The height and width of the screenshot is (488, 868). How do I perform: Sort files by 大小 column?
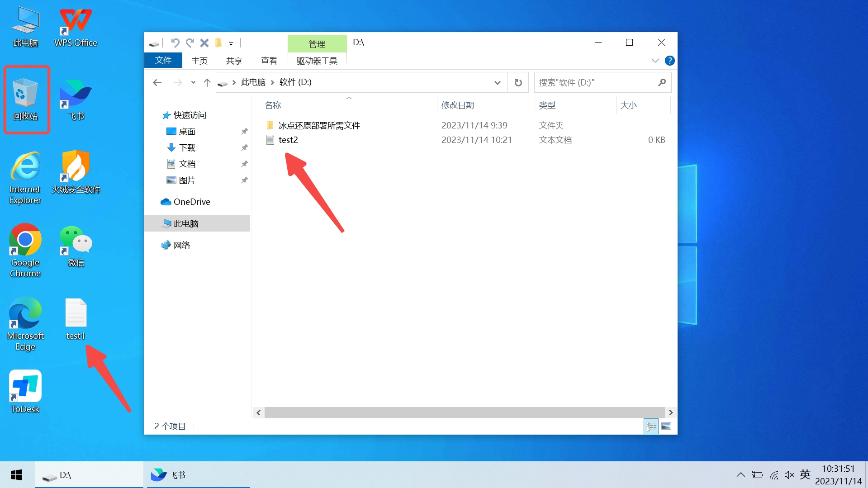tap(629, 105)
